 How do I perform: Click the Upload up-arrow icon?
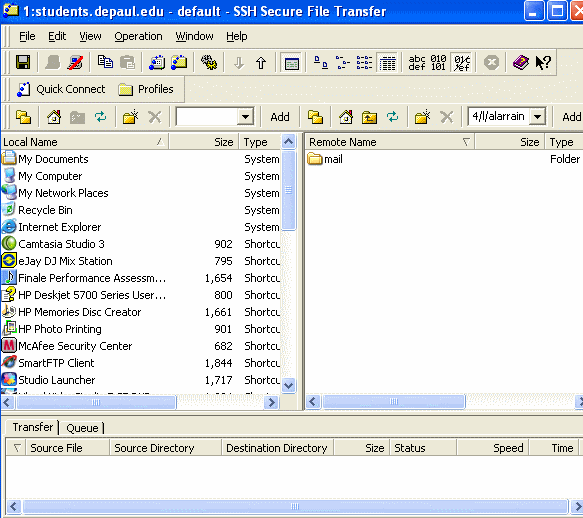(261, 63)
